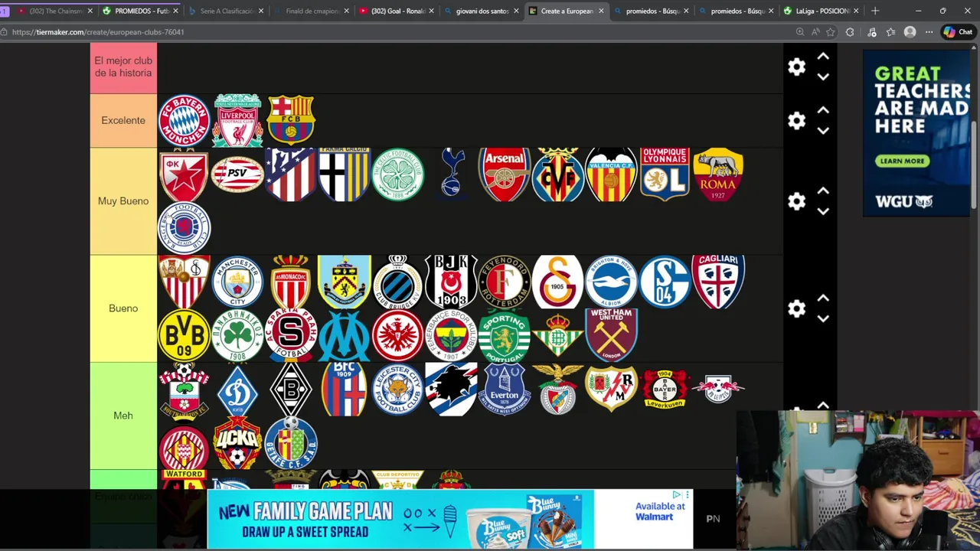Click the Muy Bueno tier label
This screenshot has height=551, width=980.
click(123, 201)
